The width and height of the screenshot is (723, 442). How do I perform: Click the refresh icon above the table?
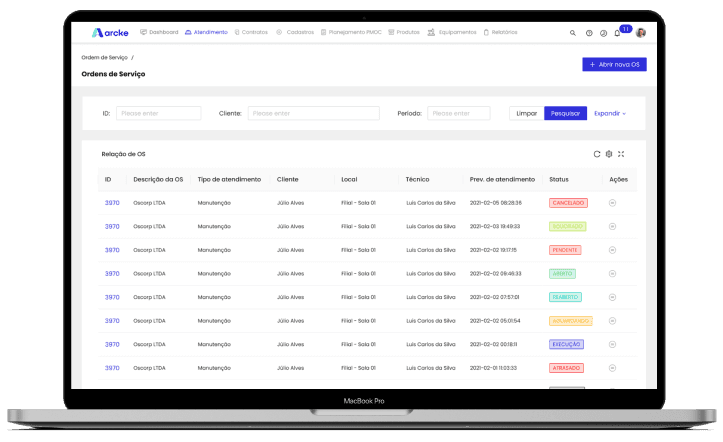coord(597,154)
